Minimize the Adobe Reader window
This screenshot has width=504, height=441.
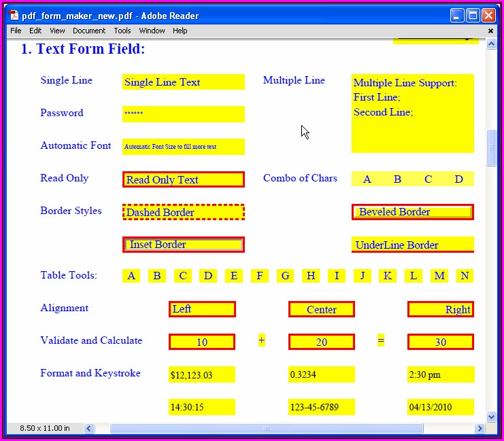[456, 15]
